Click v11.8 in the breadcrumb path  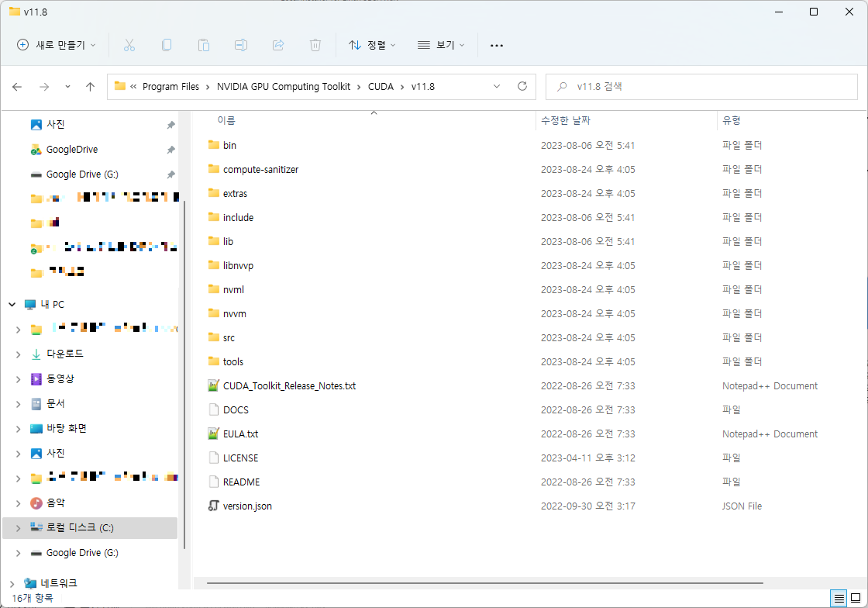pyautogui.click(x=423, y=86)
